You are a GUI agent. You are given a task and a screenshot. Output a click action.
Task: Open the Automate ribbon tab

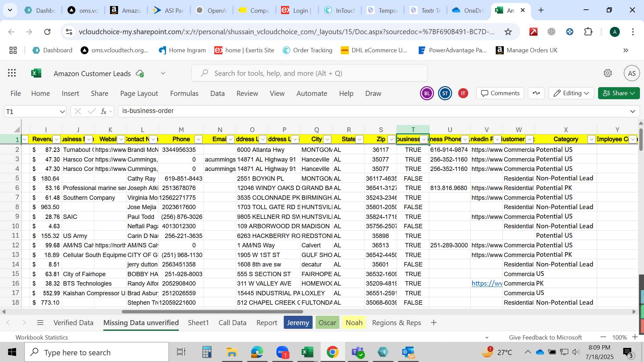[x=312, y=94]
